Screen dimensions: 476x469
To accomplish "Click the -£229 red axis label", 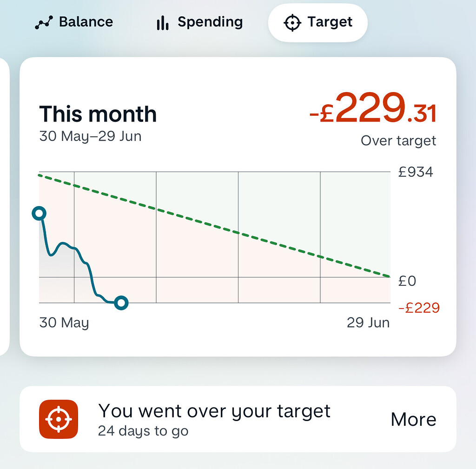I will click(x=419, y=308).
